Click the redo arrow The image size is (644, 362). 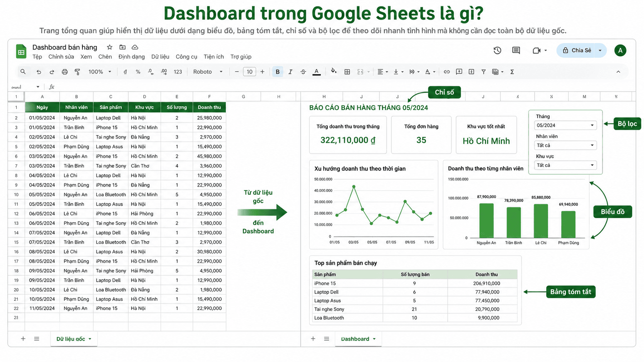(x=52, y=72)
